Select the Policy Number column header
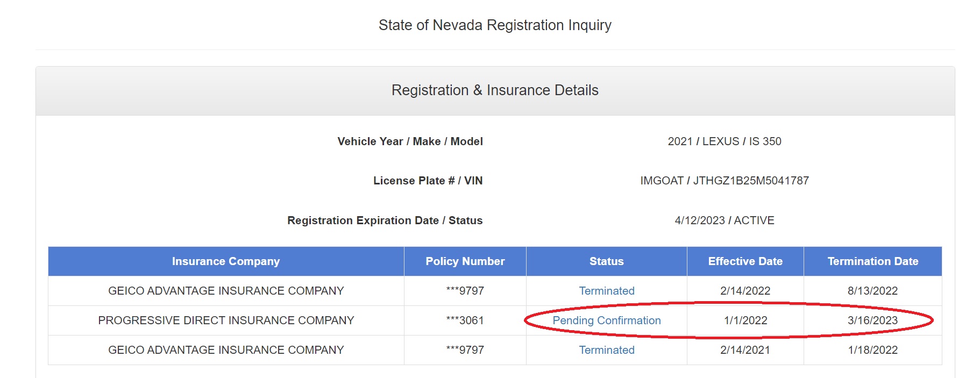 [x=465, y=261]
